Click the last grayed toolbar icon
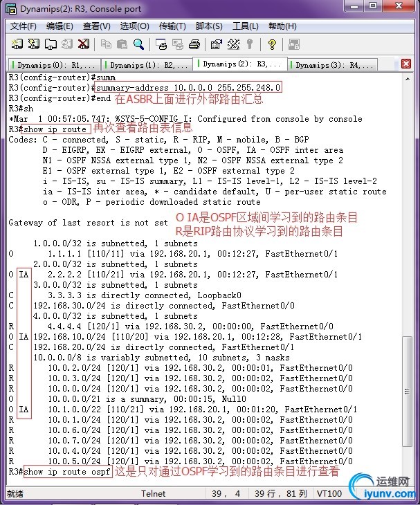 pyautogui.click(x=294, y=44)
